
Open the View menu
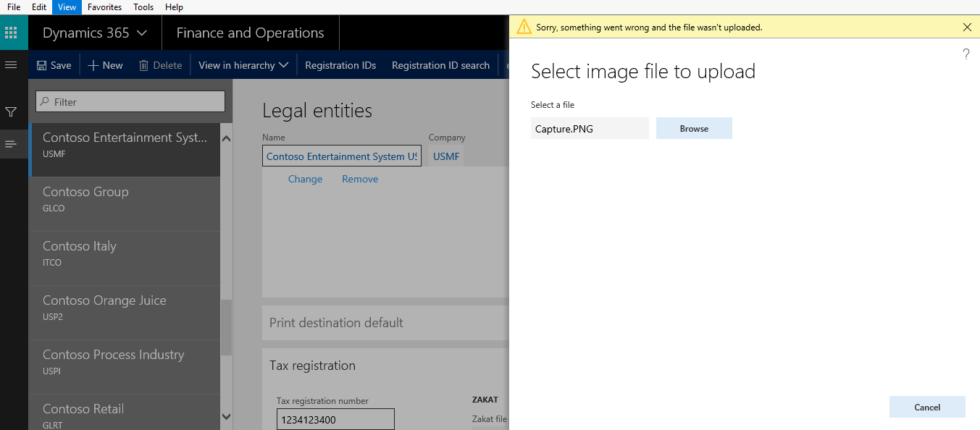(x=67, y=7)
